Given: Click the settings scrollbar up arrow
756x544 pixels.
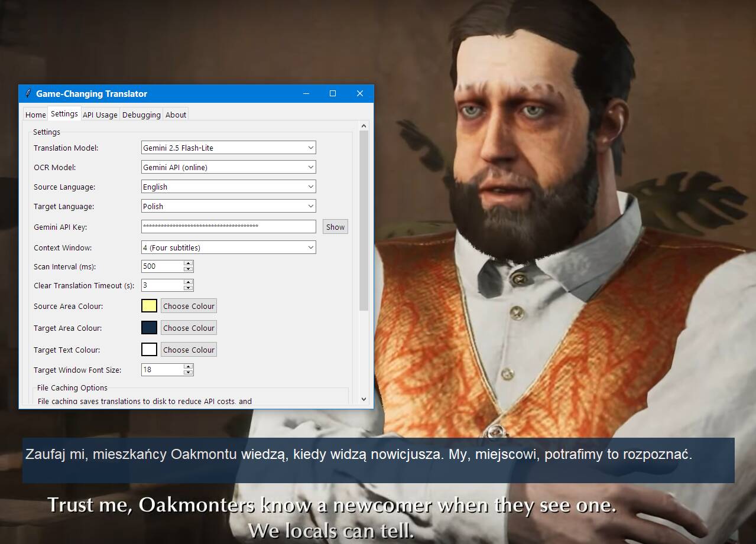Looking at the screenshot, I should coord(364,126).
